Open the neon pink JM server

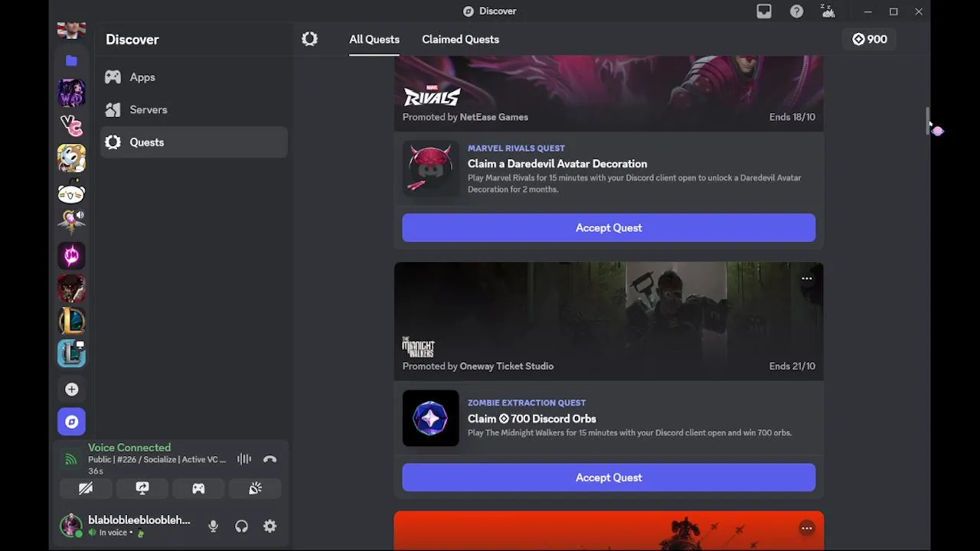point(71,256)
